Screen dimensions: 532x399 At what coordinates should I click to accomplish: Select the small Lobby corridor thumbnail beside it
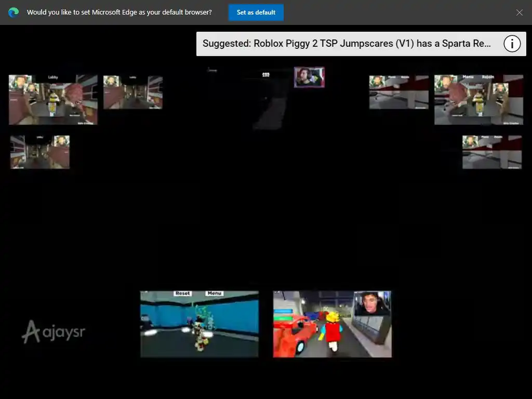pos(133,92)
